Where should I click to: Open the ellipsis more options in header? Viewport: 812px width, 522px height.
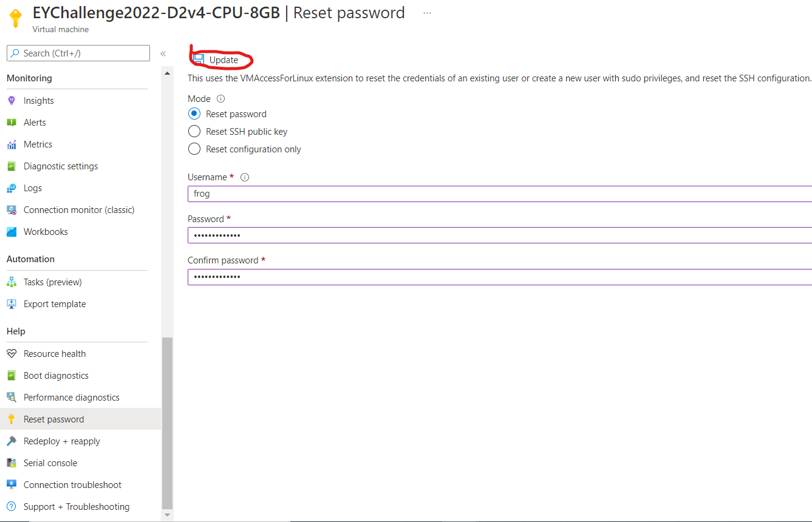point(427,13)
